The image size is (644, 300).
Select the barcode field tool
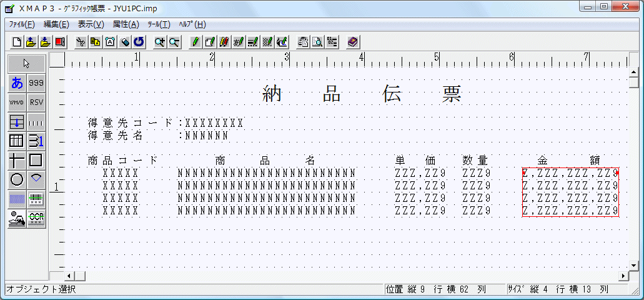pos(36,199)
